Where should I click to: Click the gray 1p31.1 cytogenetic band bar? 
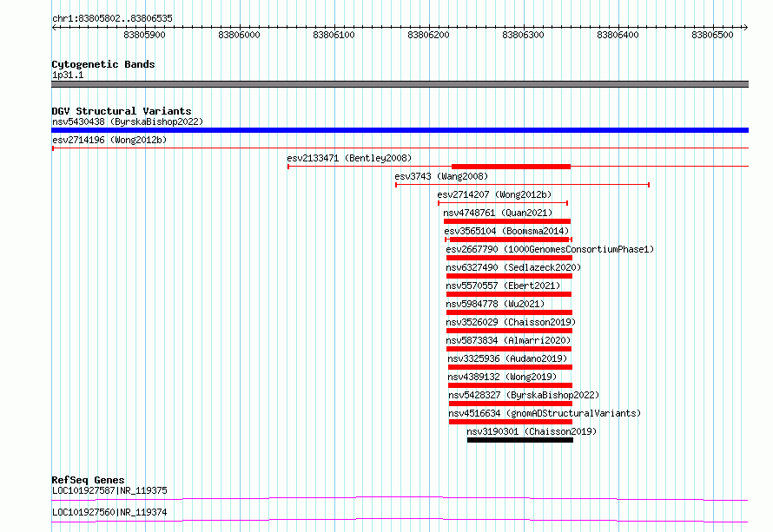400,84
